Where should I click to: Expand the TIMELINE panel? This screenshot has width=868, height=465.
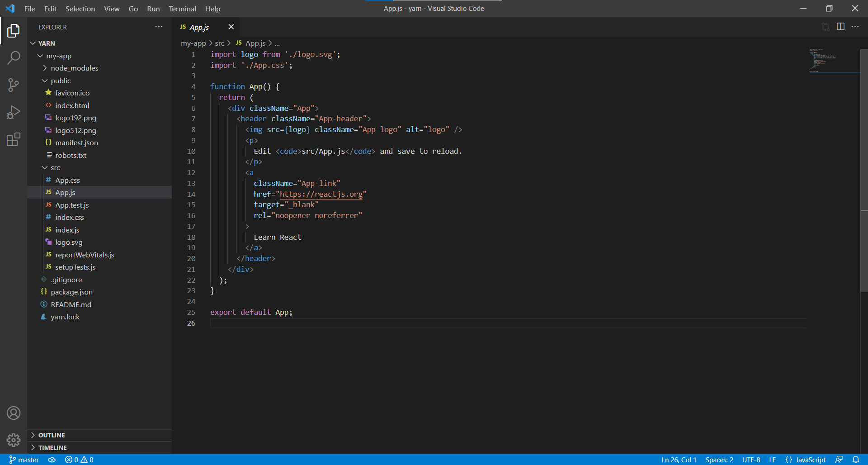99,448
